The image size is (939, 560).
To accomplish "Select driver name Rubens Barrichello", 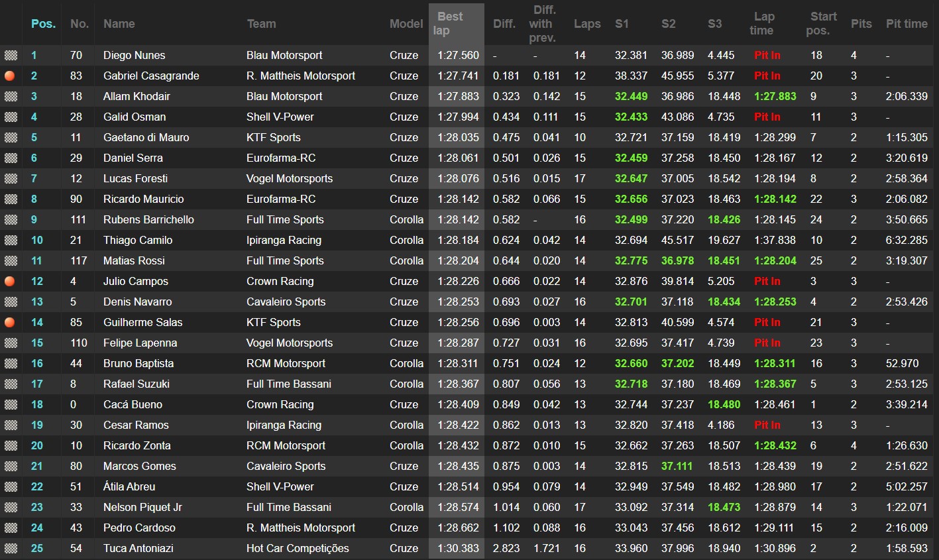I will tap(148, 219).
